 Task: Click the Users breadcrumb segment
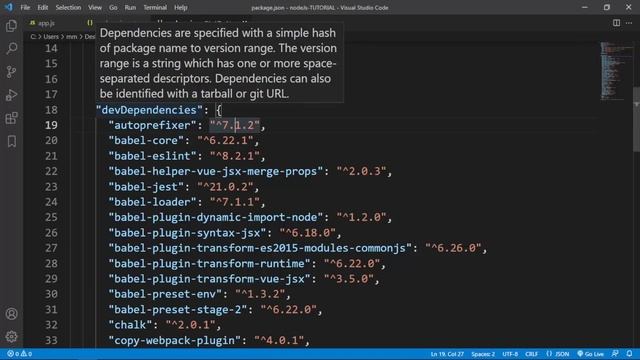coord(51,37)
